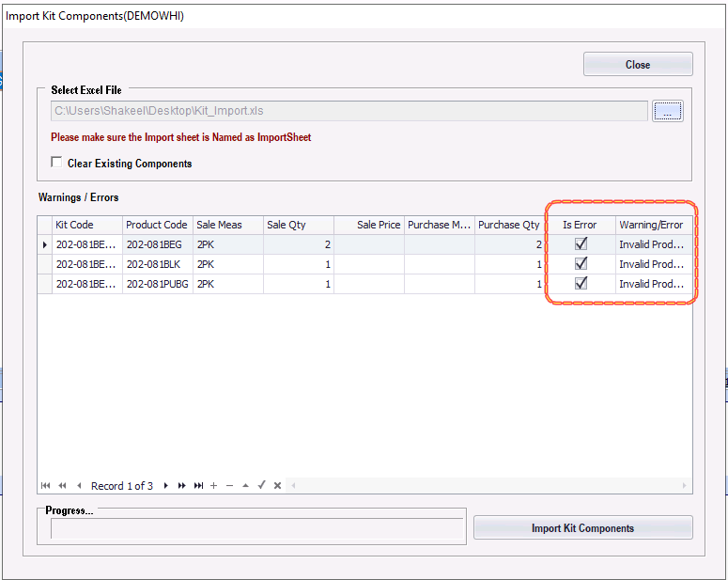Click the Close button

pyautogui.click(x=638, y=65)
